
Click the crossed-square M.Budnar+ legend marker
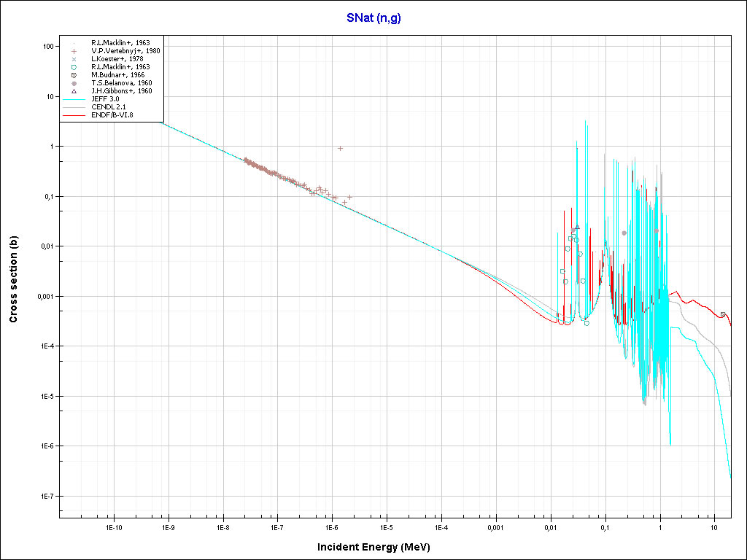pos(74,75)
